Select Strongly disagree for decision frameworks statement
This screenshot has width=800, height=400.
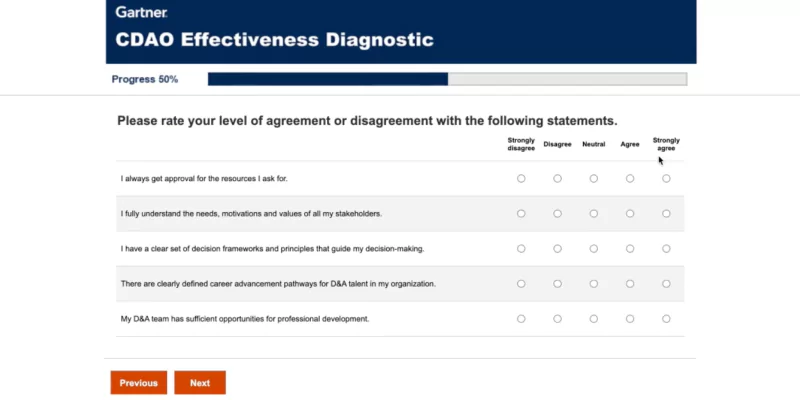point(521,249)
